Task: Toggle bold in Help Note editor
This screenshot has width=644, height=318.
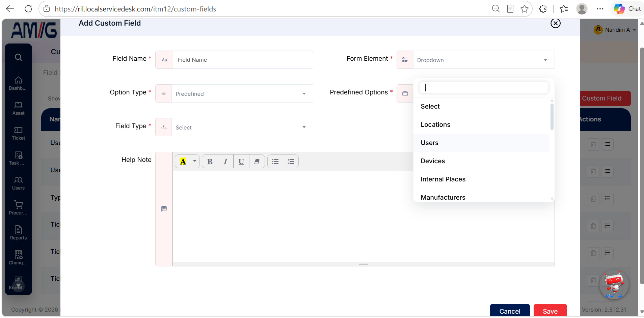Action: click(x=210, y=162)
